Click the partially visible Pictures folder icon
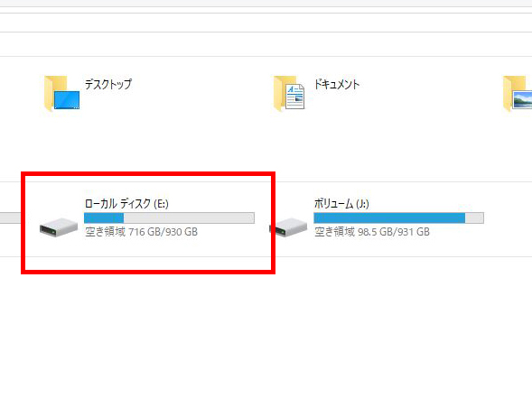The image size is (532, 398). (x=517, y=93)
